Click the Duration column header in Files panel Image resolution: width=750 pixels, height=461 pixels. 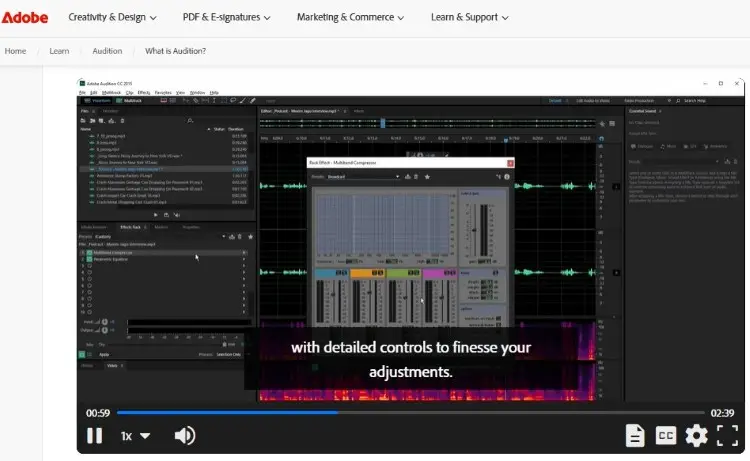pyautogui.click(x=236, y=129)
